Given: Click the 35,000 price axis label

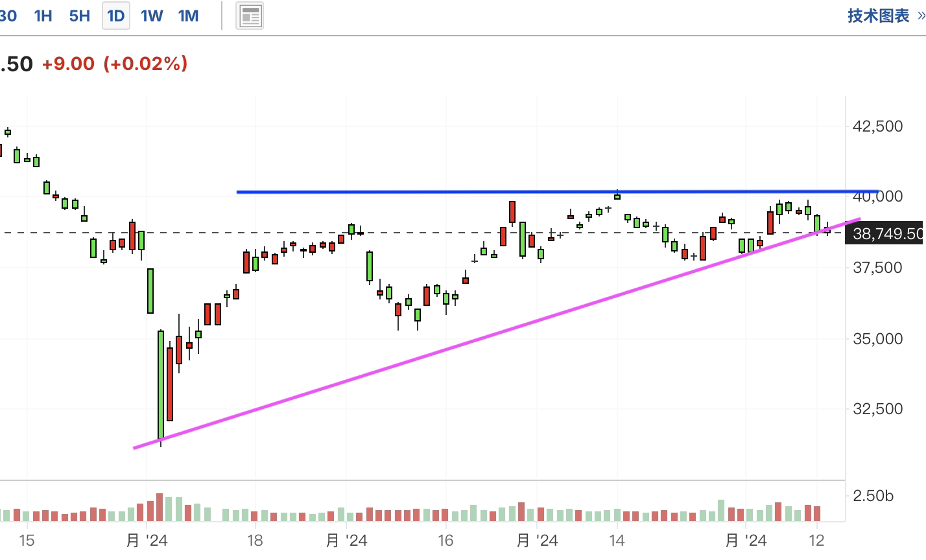Looking at the screenshot, I should (877, 338).
